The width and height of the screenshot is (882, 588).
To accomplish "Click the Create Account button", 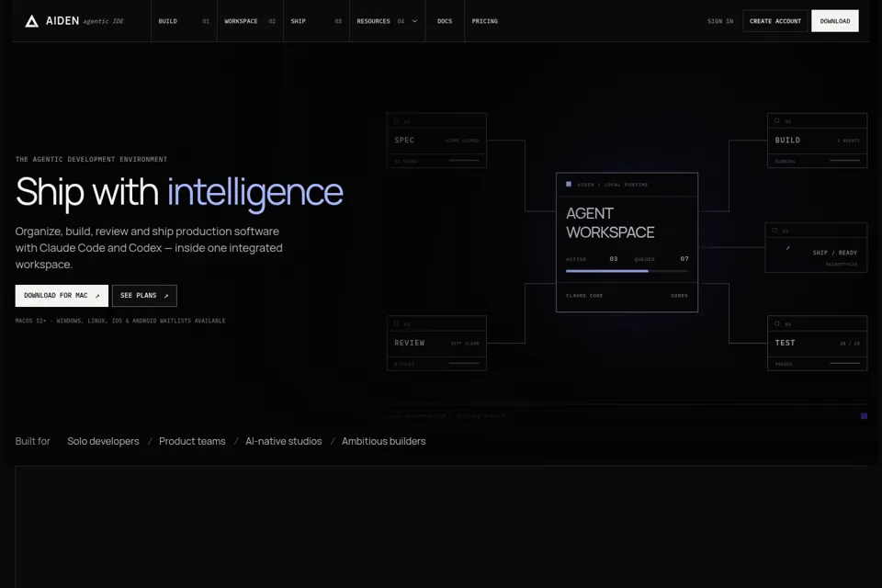I will [775, 21].
